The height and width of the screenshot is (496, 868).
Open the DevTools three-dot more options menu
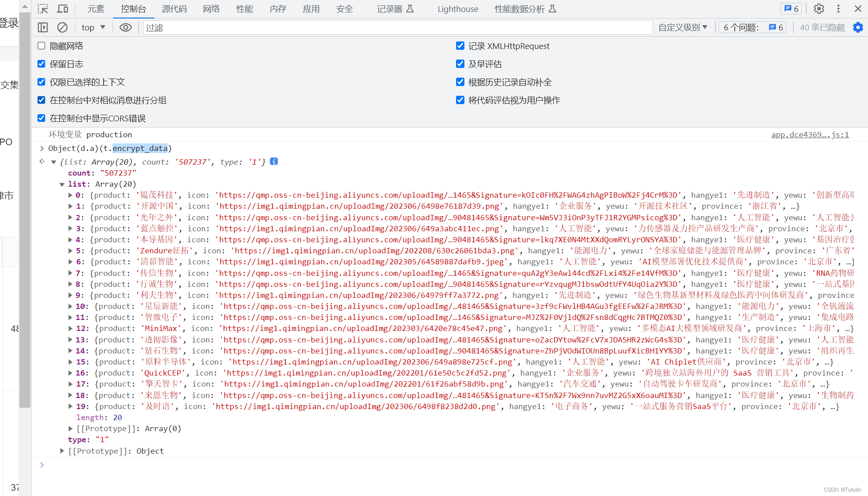pos(838,9)
